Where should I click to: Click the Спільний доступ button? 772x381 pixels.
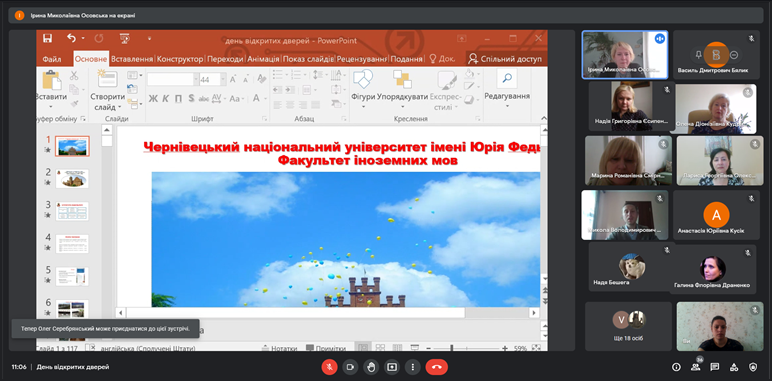pos(505,59)
